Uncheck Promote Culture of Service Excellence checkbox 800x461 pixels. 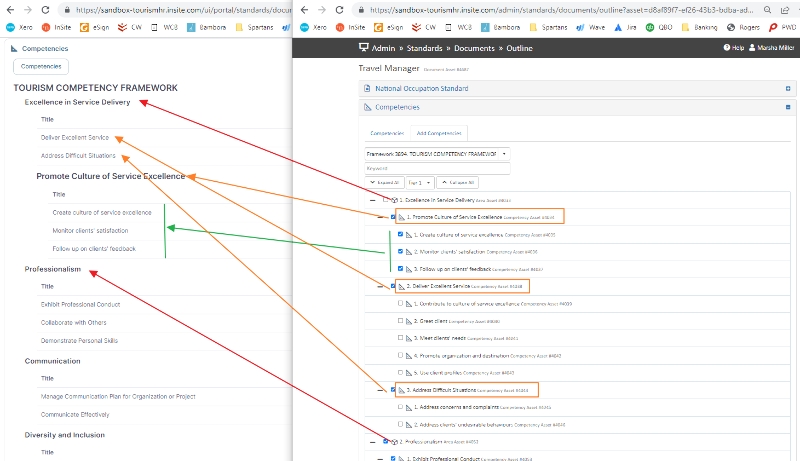[x=392, y=216]
